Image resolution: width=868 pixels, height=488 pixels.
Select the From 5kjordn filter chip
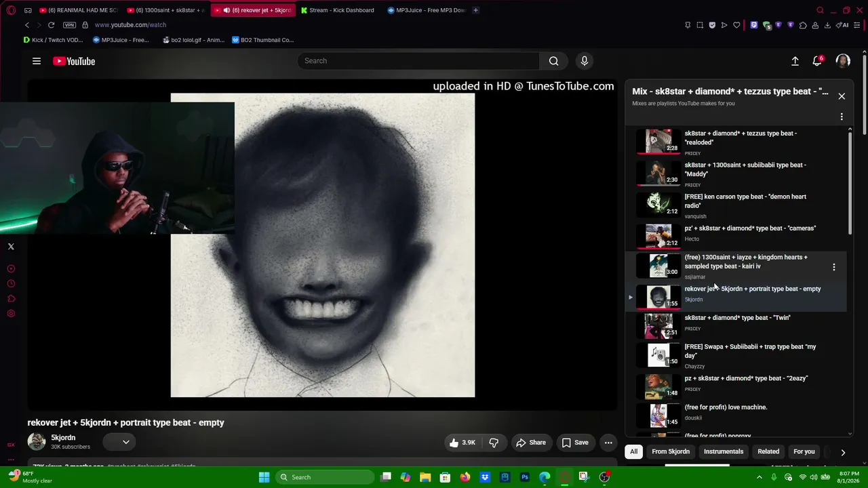[x=671, y=451]
